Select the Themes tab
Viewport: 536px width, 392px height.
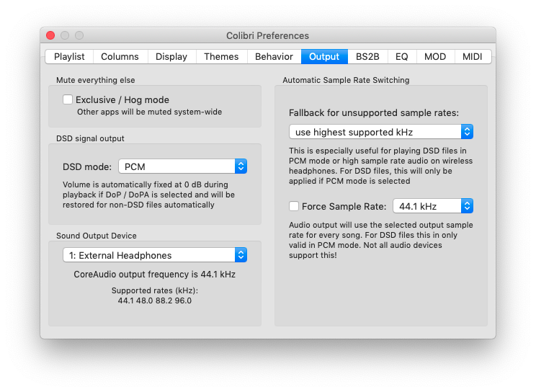tap(221, 56)
